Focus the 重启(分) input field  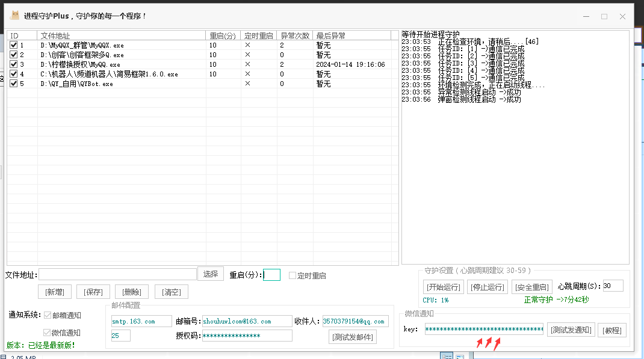click(272, 275)
